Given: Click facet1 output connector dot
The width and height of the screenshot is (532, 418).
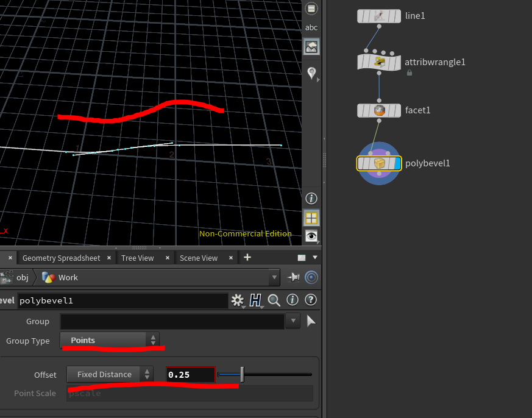Looking at the screenshot, I should click(x=379, y=121).
